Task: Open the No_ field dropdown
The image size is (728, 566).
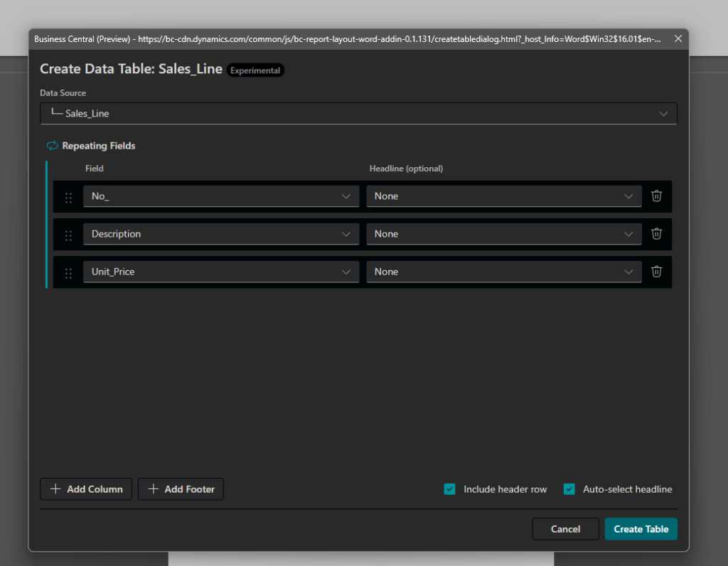Action: pyautogui.click(x=221, y=196)
